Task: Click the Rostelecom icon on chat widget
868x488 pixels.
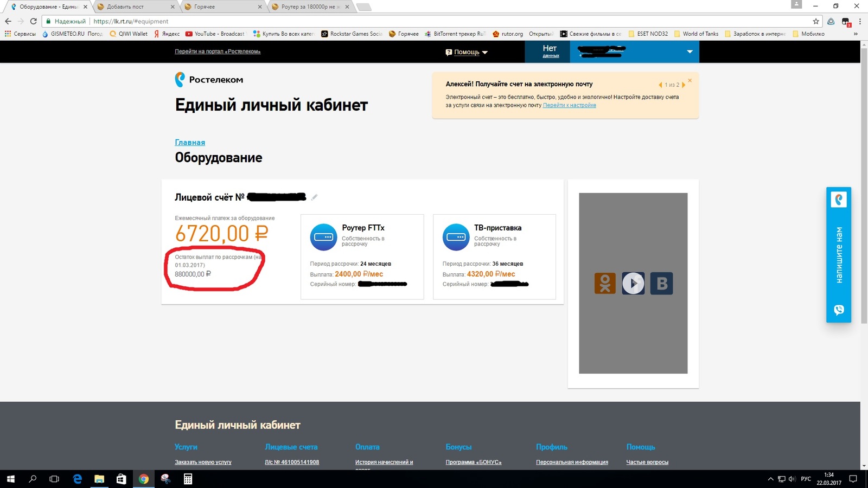Action: (x=839, y=200)
